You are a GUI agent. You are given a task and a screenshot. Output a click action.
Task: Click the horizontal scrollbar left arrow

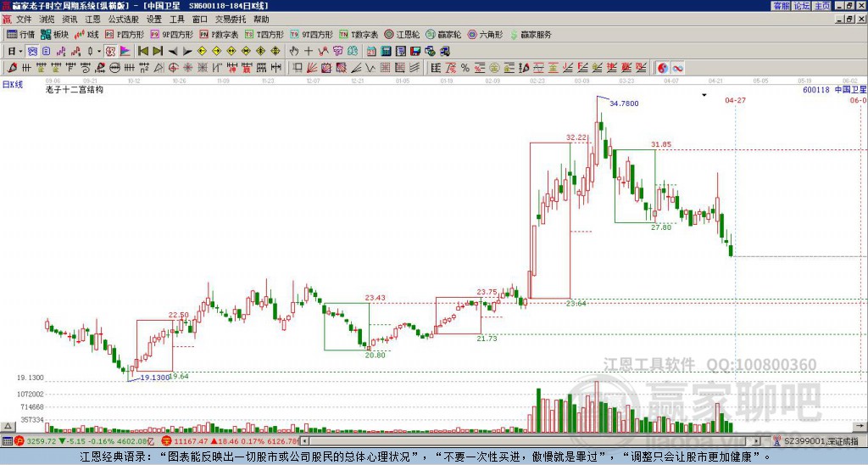304,441
